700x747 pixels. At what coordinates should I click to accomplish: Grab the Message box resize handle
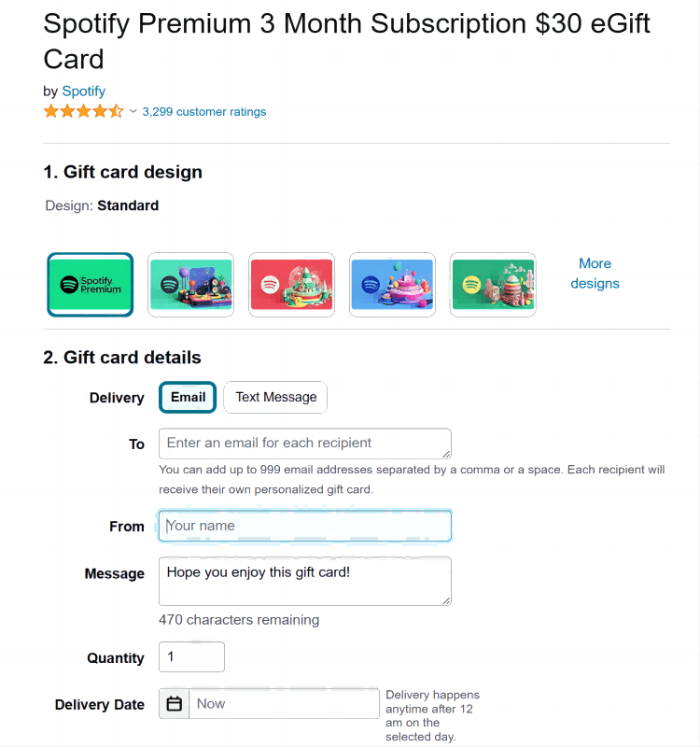point(446,599)
